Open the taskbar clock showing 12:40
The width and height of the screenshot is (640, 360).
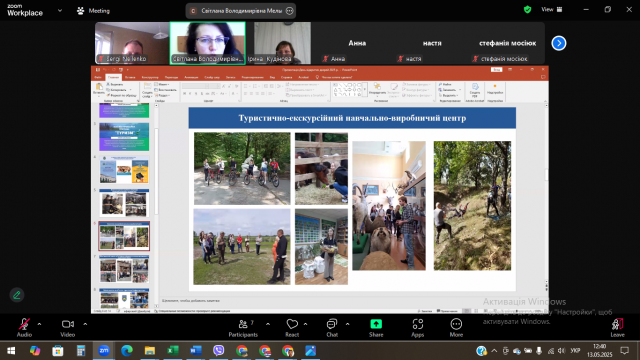pyautogui.click(x=599, y=351)
